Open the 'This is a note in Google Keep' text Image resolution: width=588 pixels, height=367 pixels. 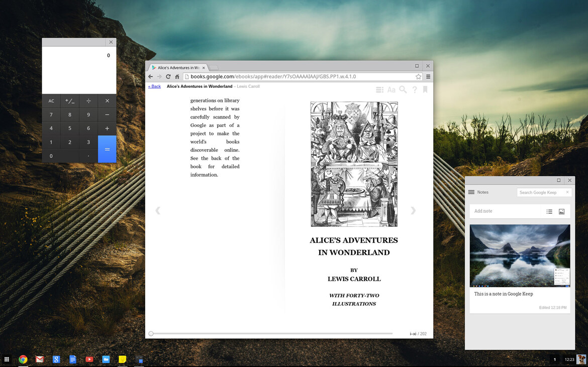503,294
